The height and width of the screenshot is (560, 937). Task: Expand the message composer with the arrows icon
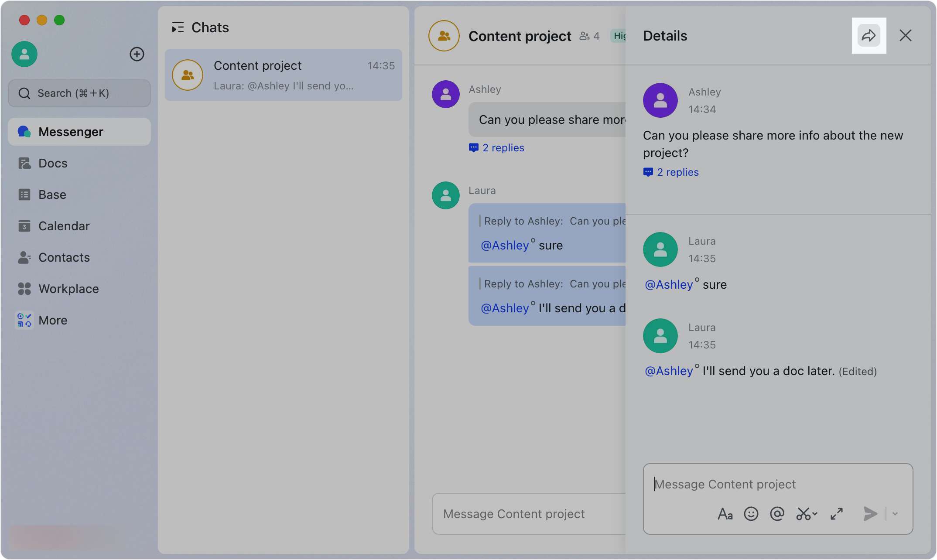point(836,514)
